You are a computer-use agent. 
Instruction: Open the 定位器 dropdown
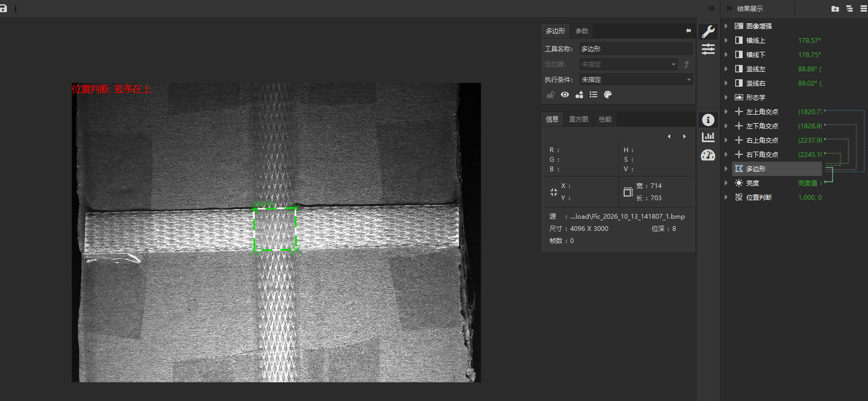point(628,64)
